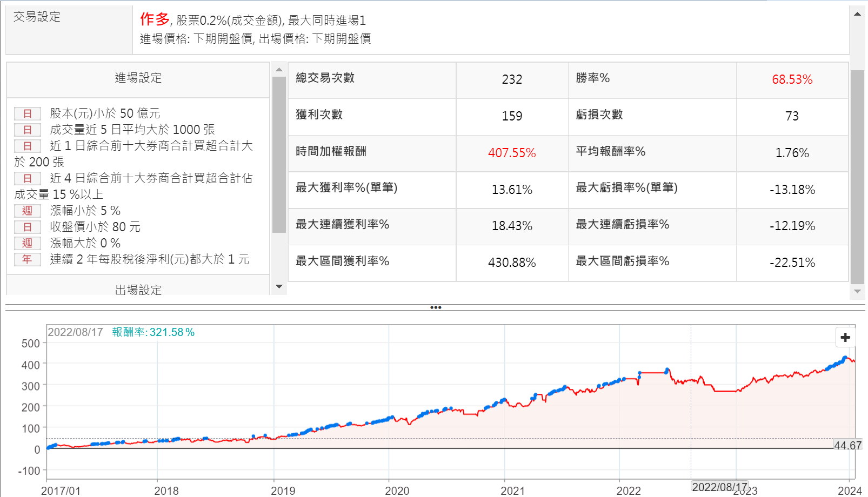868x497 pixels.
Task: Click the 時間加權報酬 value 407.55%
Action: point(511,153)
